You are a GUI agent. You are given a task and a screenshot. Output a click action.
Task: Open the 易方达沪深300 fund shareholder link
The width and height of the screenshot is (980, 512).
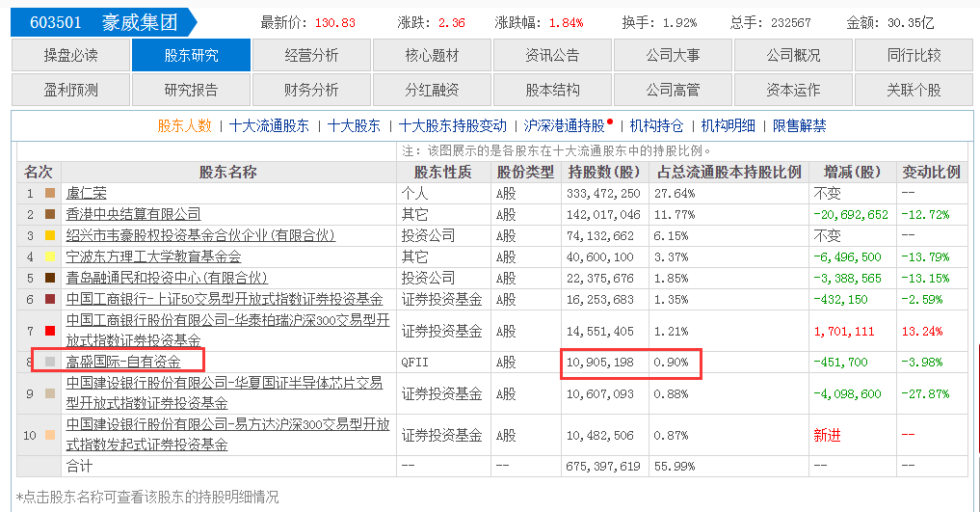coord(227,435)
